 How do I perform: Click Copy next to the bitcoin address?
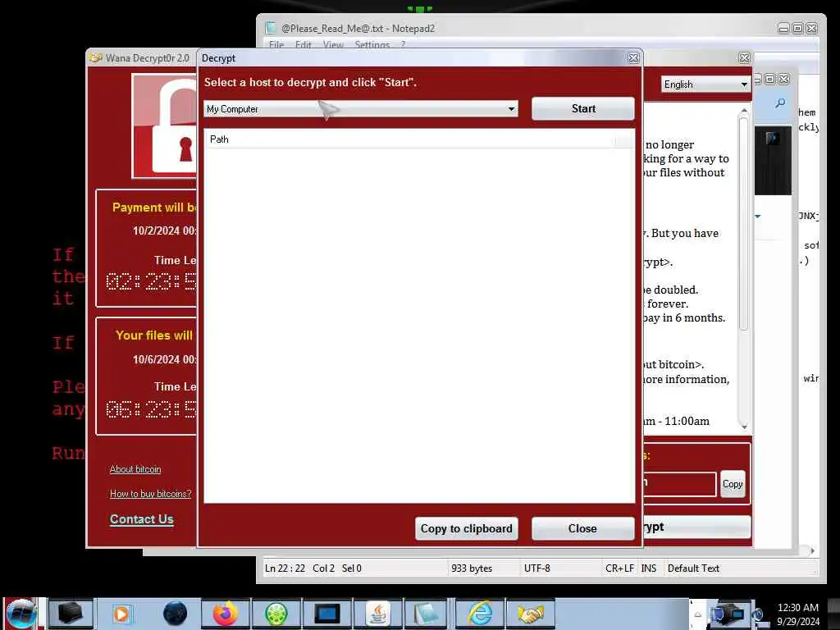click(x=733, y=484)
